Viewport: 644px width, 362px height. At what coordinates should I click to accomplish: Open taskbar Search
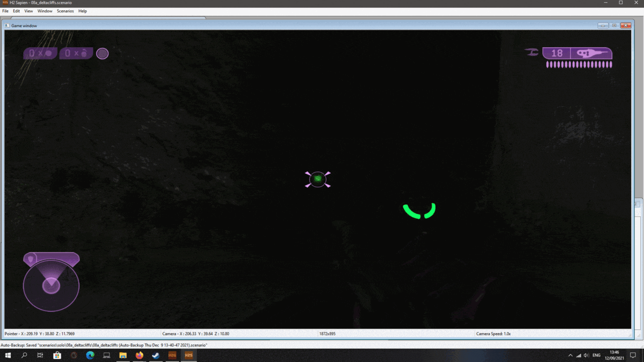(x=24, y=355)
